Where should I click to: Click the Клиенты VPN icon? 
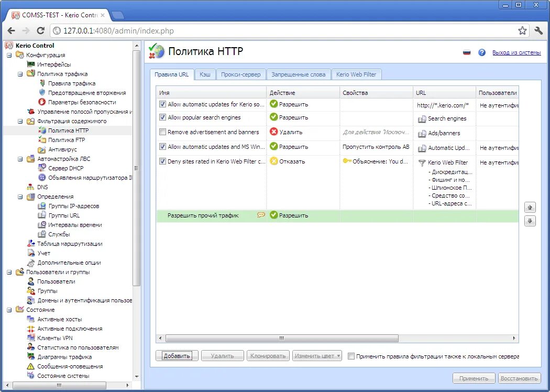point(31,338)
